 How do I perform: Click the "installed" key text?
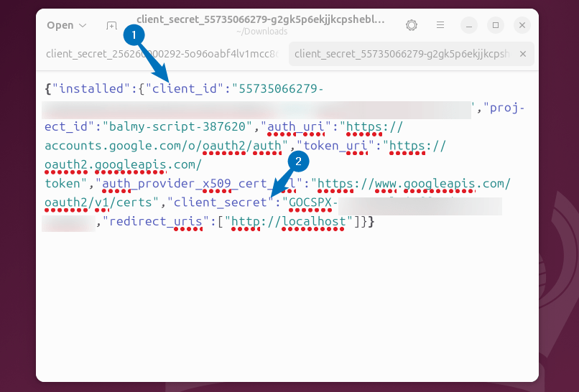(x=91, y=88)
